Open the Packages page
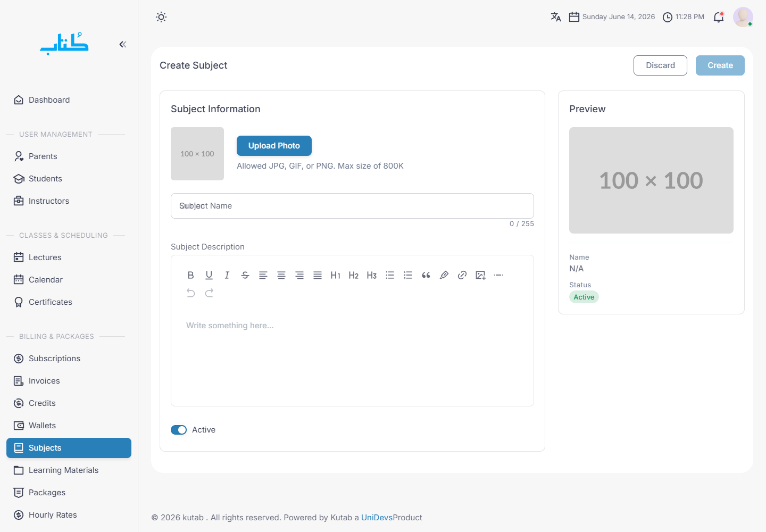This screenshot has height=532, width=766. [69, 493]
